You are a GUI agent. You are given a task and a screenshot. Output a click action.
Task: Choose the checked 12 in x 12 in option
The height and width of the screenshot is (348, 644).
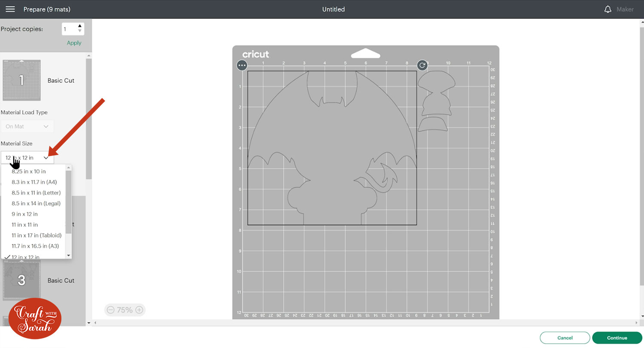pos(26,256)
